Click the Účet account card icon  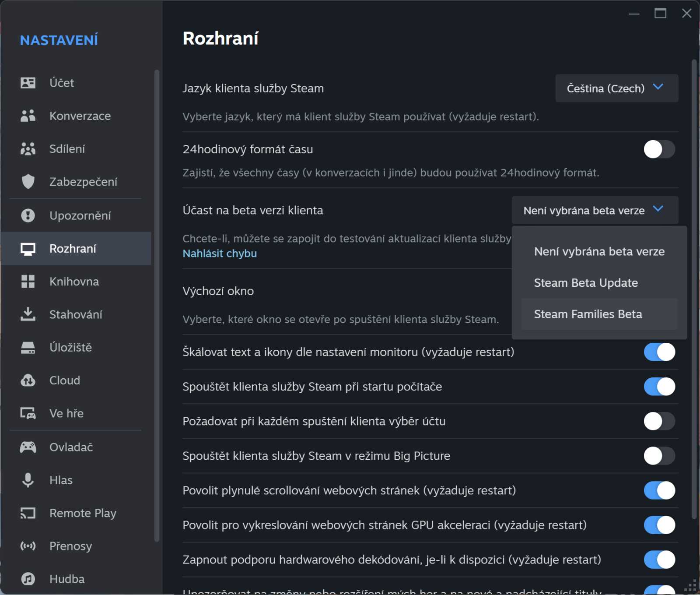[28, 83]
